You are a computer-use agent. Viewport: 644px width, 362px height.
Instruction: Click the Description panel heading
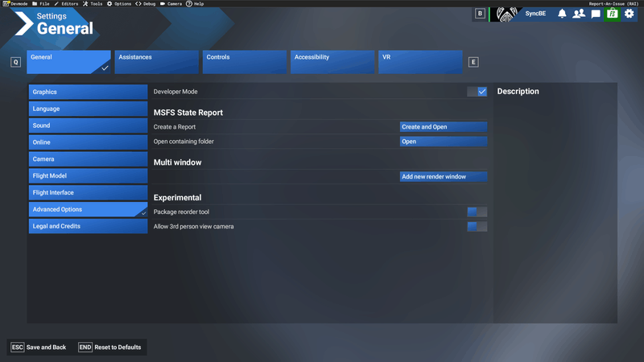point(518,92)
